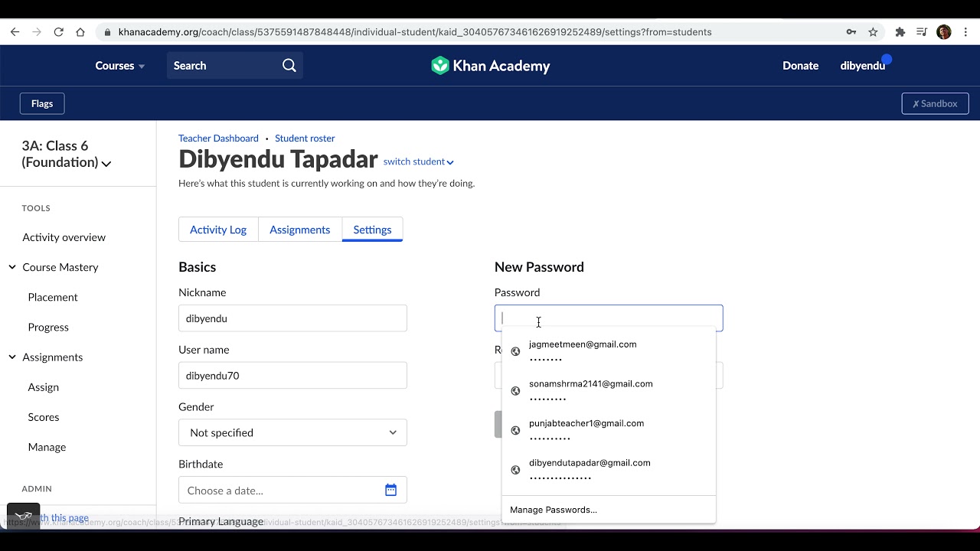This screenshot has height=551, width=980.
Task: Click the browser address bar URL
Action: point(415,32)
